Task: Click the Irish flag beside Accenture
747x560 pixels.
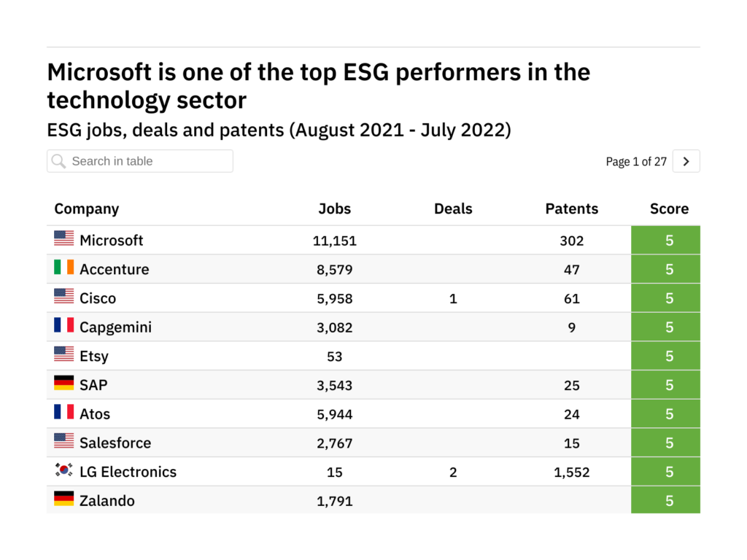Action: pyautogui.click(x=64, y=268)
